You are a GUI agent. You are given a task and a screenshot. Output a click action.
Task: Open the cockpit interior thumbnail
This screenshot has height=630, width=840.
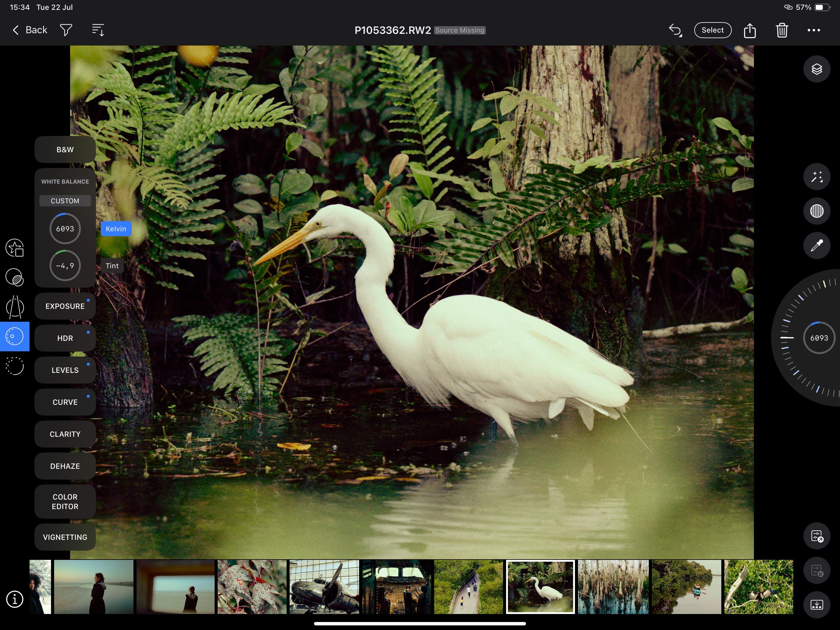tap(396, 587)
